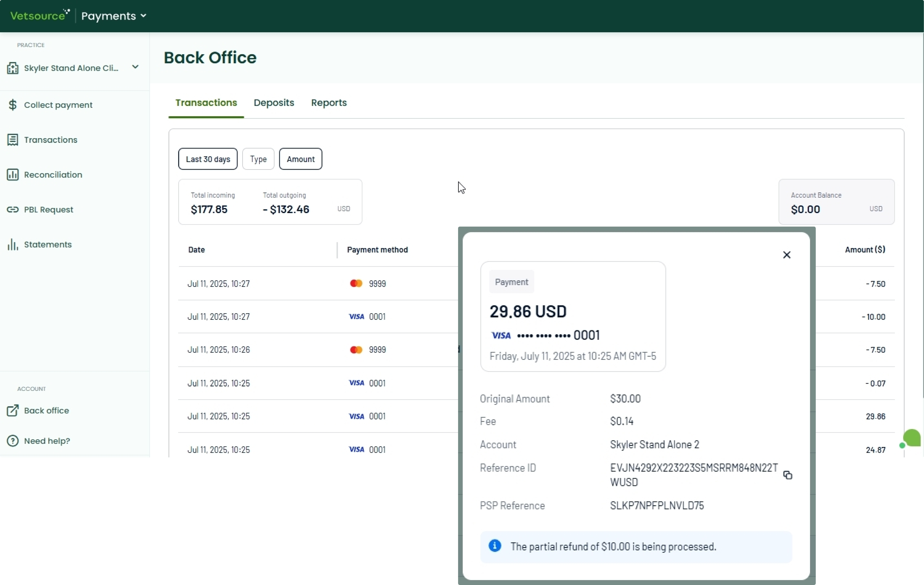The width and height of the screenshot is (924, 585).
Task: Click the -7.50 amount in first row
Action: (x=876, y=284)
